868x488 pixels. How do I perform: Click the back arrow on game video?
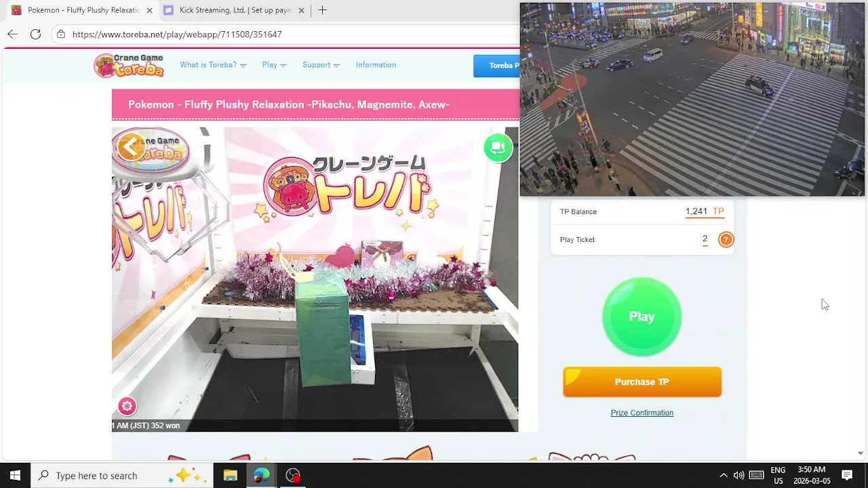coord(130,146)
